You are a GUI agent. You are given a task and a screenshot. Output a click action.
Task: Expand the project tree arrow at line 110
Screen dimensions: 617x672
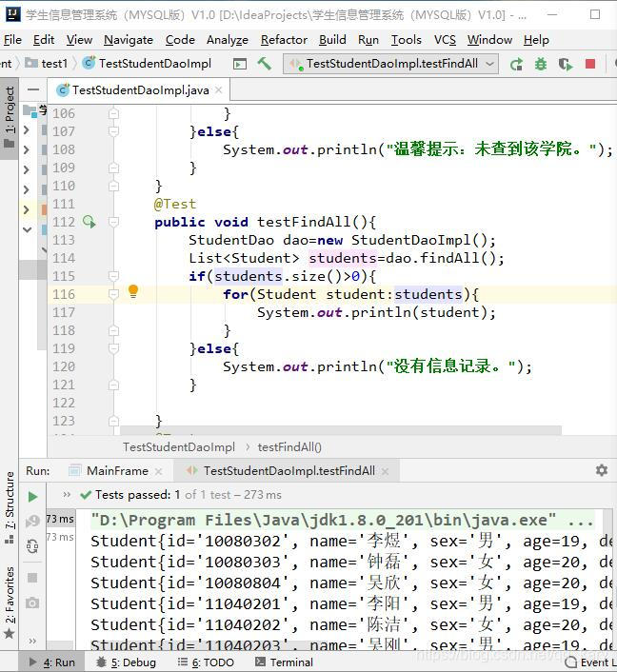pos(26,189)
